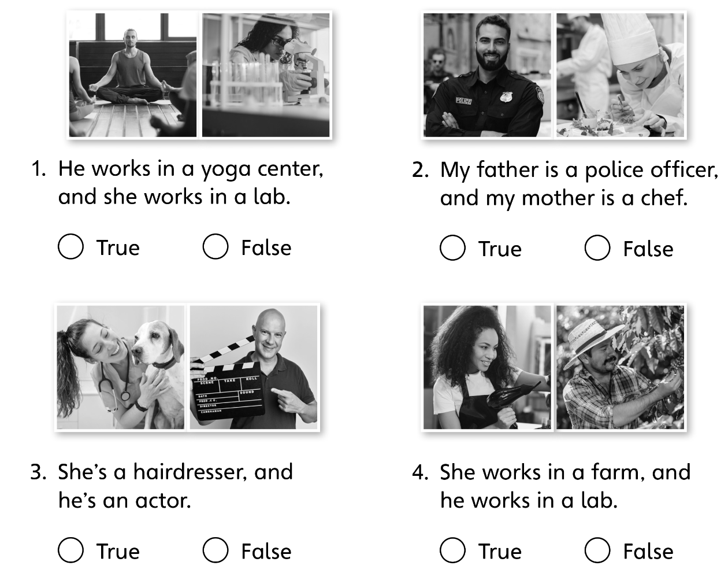This screenshot has width=728, height=584.
Task: Select False for the yoga center statement
Action: (x=216, y=247)
